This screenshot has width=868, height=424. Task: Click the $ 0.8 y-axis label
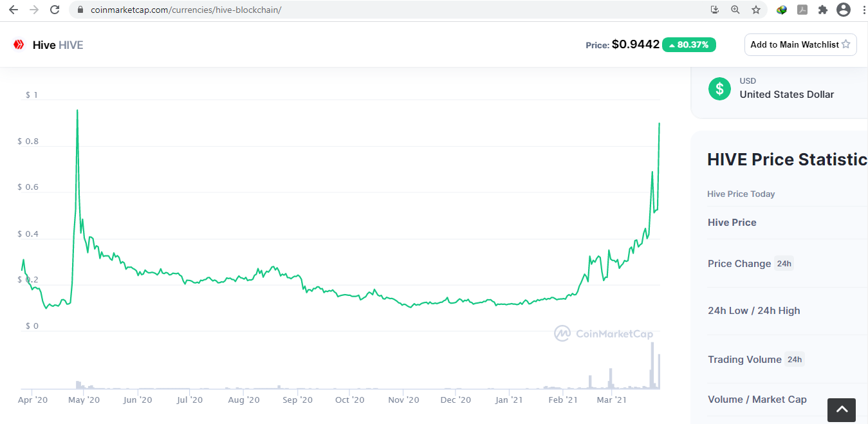[x=28, y=142]
